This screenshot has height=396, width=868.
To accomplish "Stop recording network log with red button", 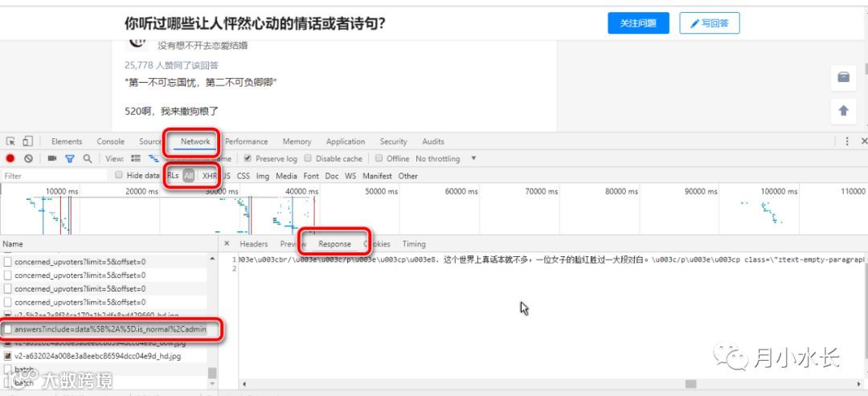I will tap(10, 159).
